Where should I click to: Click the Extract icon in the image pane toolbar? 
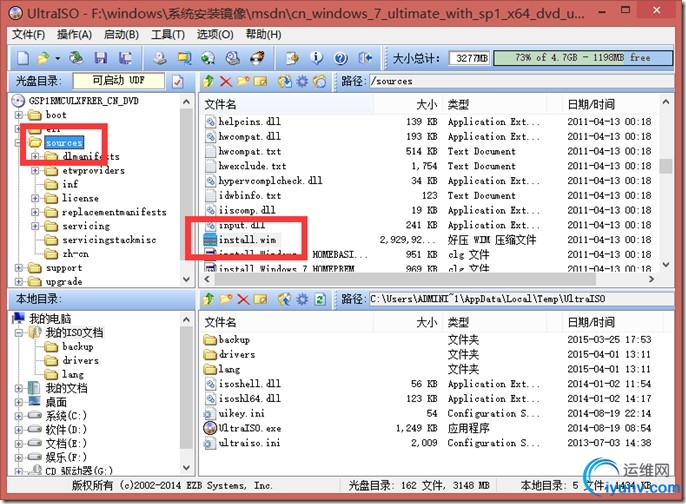coord(285,81)
